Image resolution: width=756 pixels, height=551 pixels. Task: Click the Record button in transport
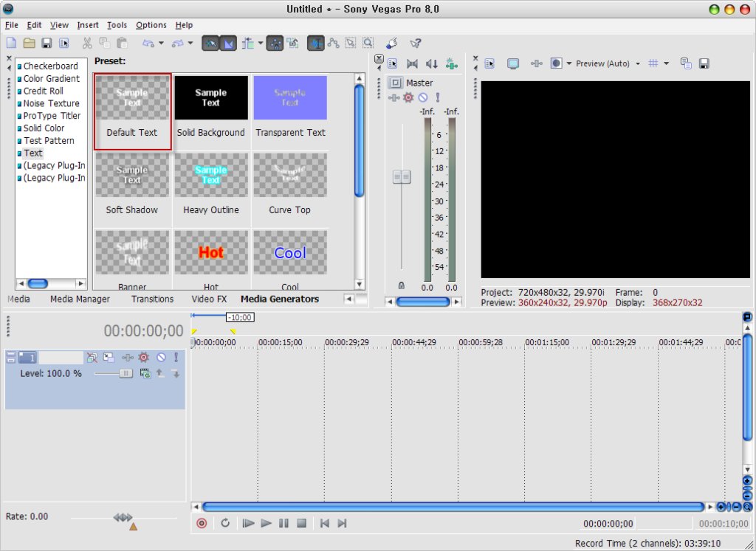coord(202,523)
